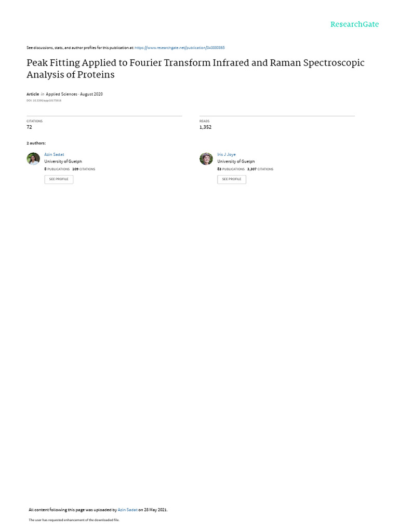Click University of Guelph under Iris J Joye
The image size is (399, 532).
[x=236, y=162]
